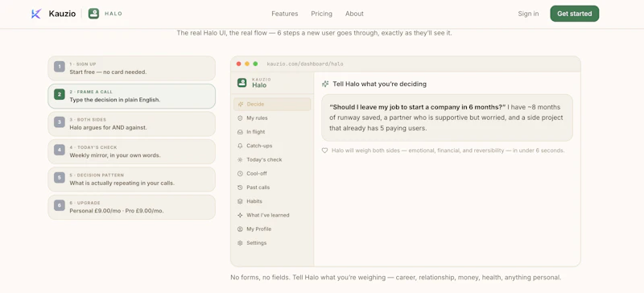Image resolution: width=644 pixels, height=293 pixels.
Task: Click the In flight sidebar icon
Action: (240, 132)
